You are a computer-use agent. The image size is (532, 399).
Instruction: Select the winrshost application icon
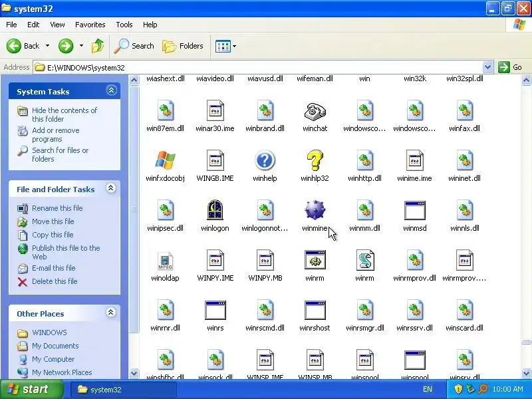tap(315, 310)
